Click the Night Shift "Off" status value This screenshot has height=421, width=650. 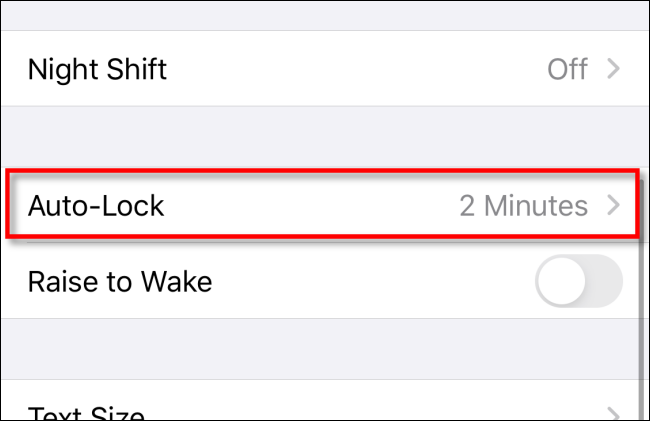point(567,70)
